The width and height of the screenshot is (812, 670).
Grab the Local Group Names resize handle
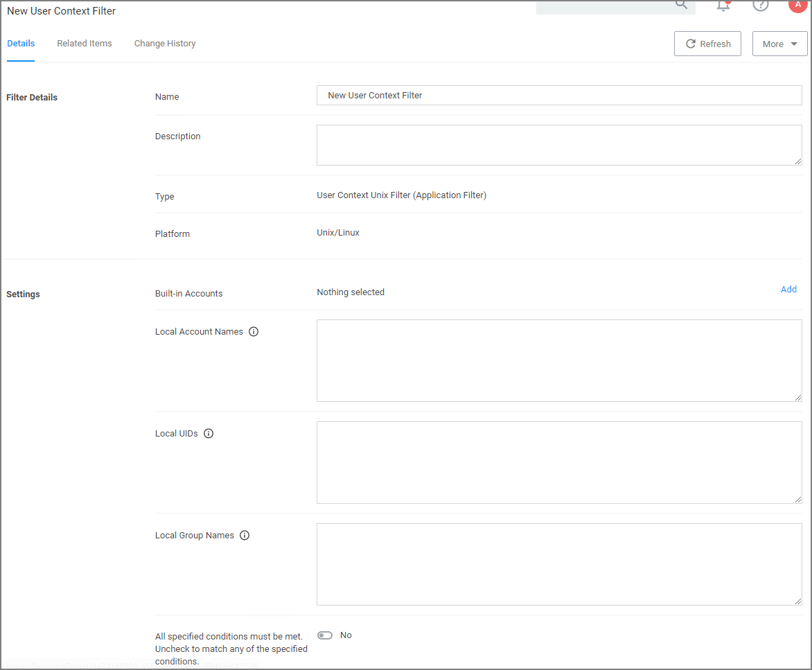(798, 601)
